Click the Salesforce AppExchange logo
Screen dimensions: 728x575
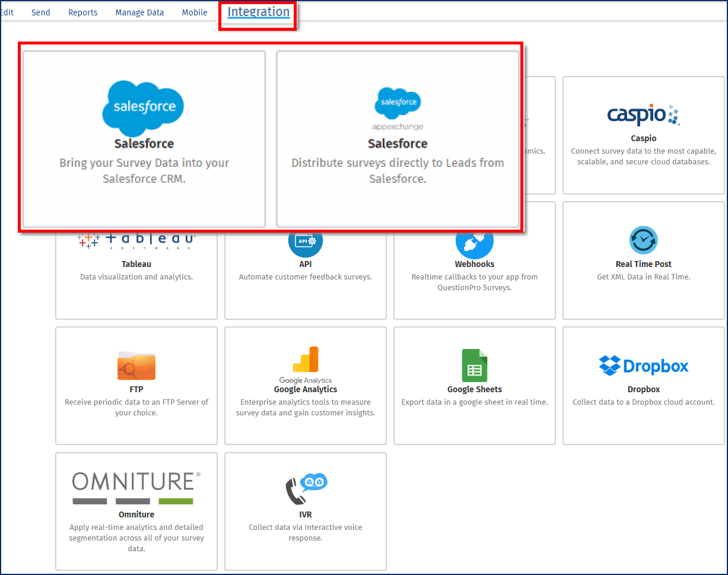click(x=398, y=109)
